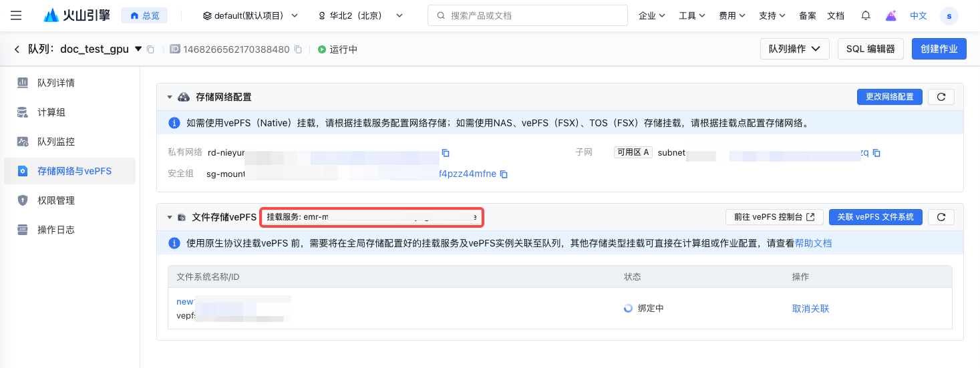Screen dimensions: 980x368
Task: Open the notifications bell
Action: [866, 15]
